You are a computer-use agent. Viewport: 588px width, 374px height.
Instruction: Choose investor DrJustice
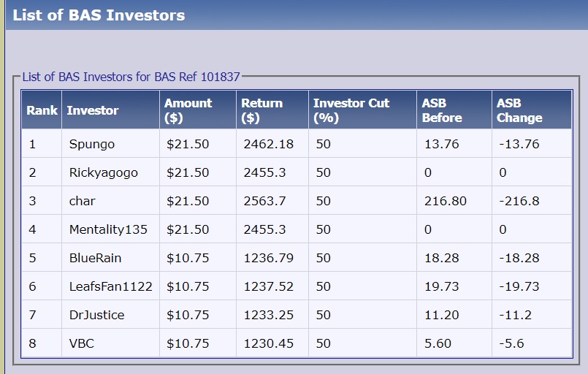(x=96, y=315)
